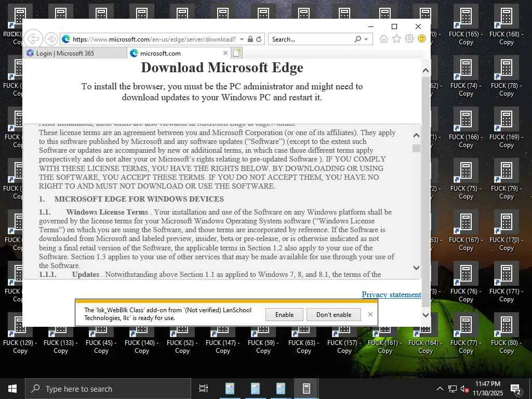Select desktop shortcut numbered (52) - Copy
The image size is (532, 399).
tap(182, 341)
